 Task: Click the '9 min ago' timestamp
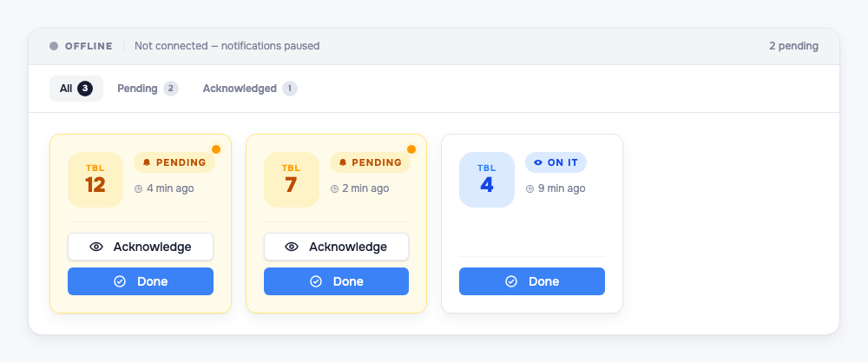(x=562, y=188)
